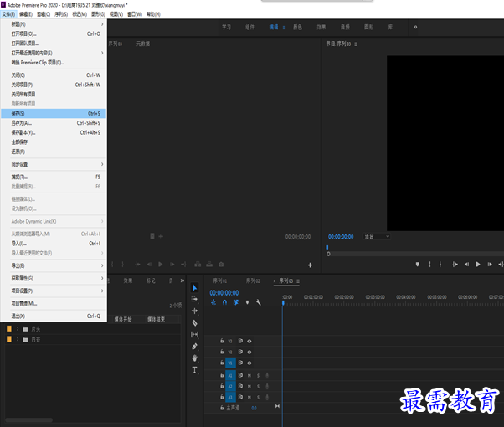Toggle lock on track V3
Image resolution: width=504 pixels, height=427 pixels.
click(x=222, y=341)
